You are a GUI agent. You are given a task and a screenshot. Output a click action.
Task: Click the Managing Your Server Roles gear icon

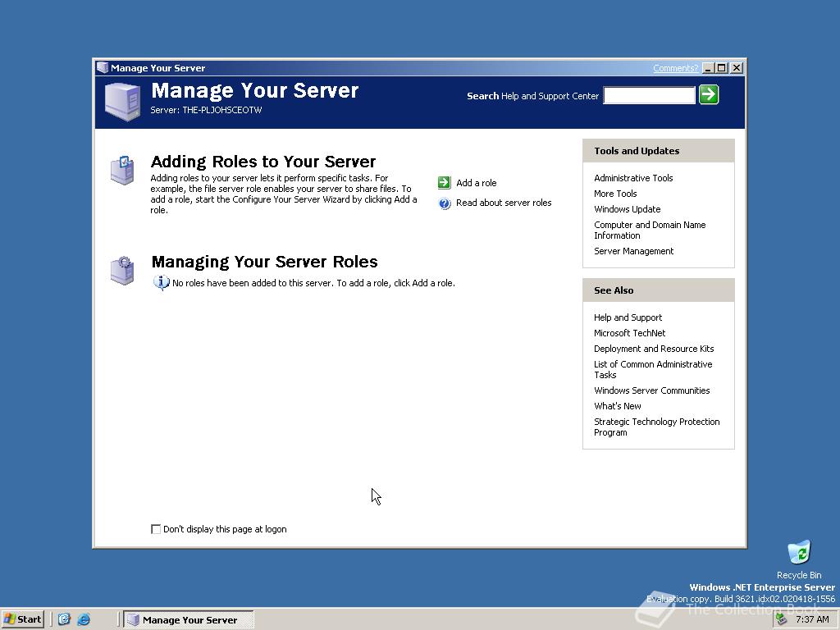122,271
